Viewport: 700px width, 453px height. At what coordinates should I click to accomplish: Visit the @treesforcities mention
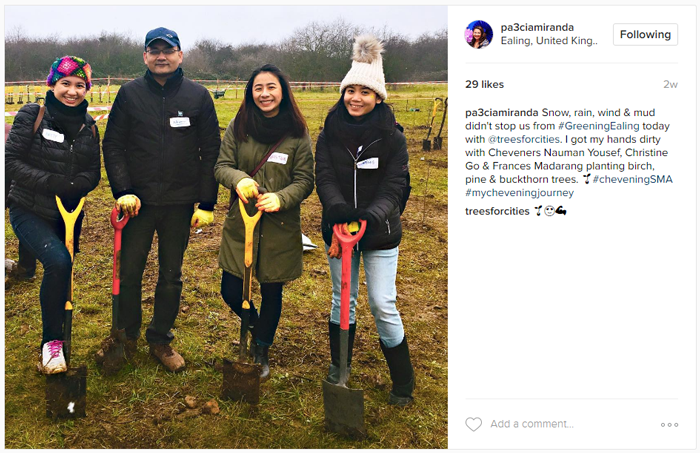tap(524, 139)
